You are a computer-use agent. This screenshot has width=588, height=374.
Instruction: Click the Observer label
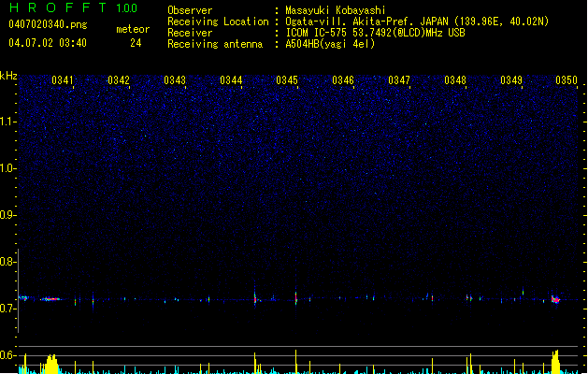click(190, 10)
